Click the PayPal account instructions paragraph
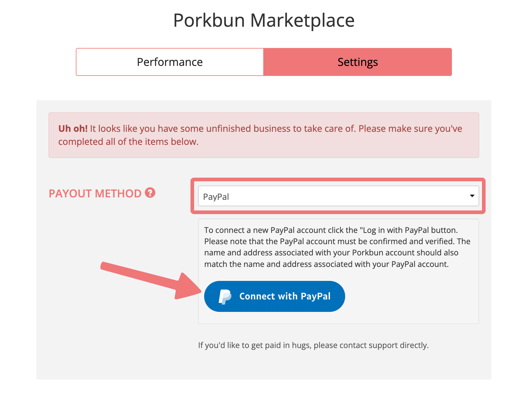 point(337,247)
